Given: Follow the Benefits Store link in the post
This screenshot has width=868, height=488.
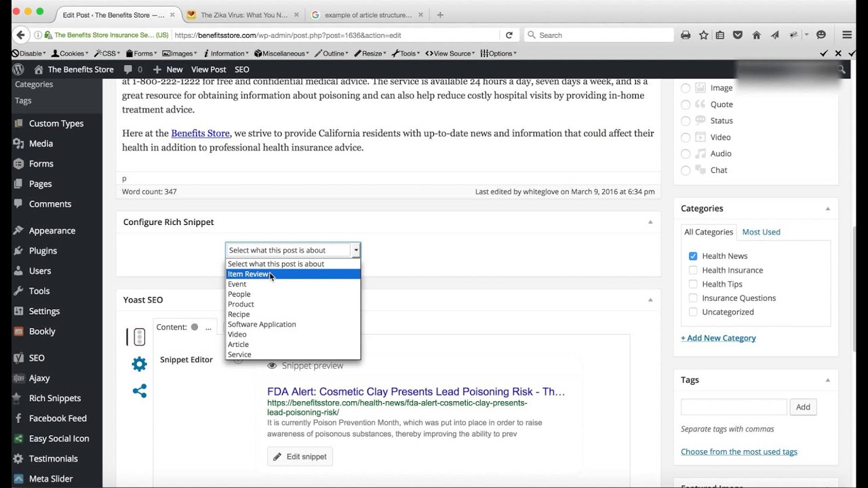Looking at the screenshot, I should click(200, 134).
